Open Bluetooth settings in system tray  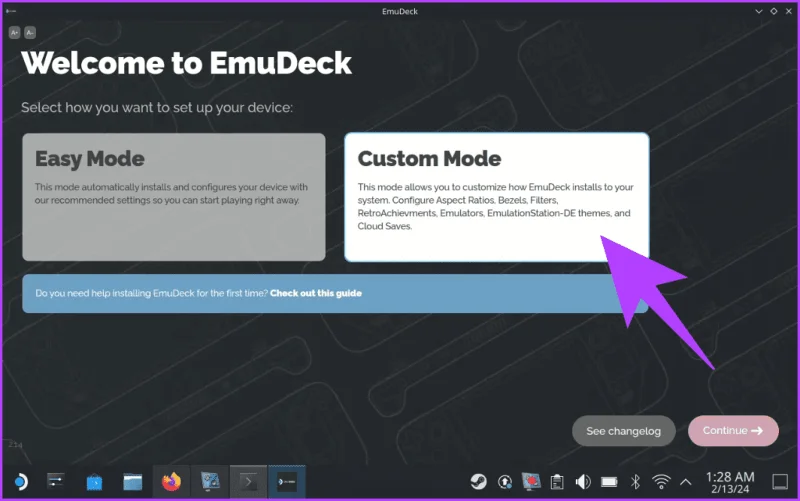click(635, 482)
